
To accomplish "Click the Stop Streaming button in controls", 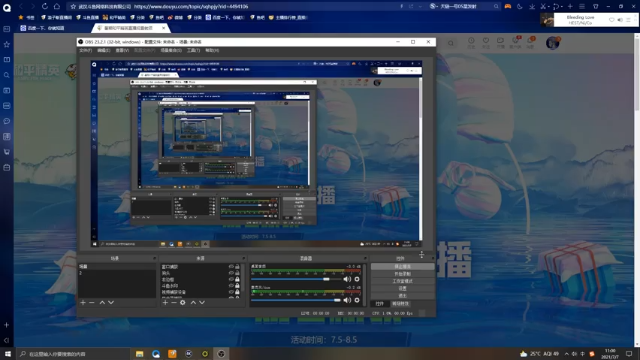I will (402, 267).
